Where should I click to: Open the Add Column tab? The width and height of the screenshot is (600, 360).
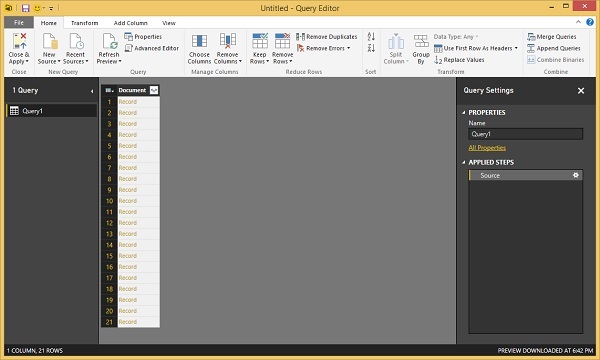(x=130, y=23)
